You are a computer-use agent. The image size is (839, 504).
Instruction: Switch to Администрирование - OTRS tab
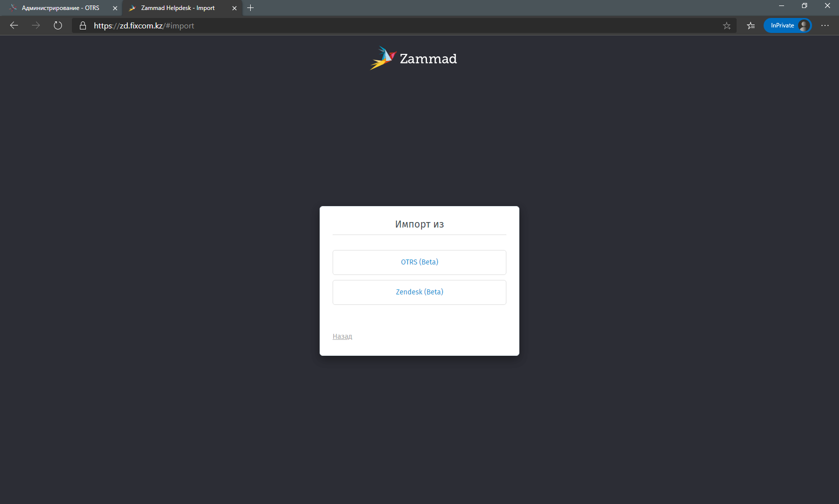pyautogui.click(x=60, y=8)
